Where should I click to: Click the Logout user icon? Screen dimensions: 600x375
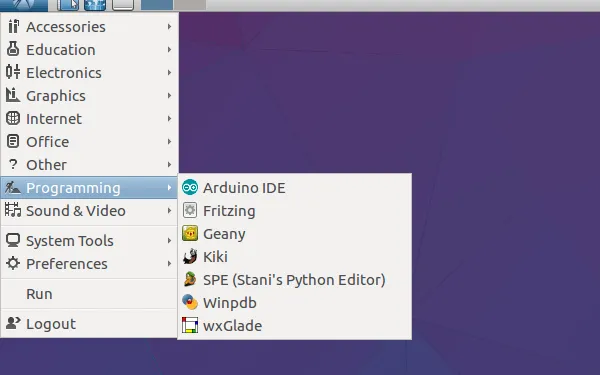pyautogui.click(x=13, y=323)
